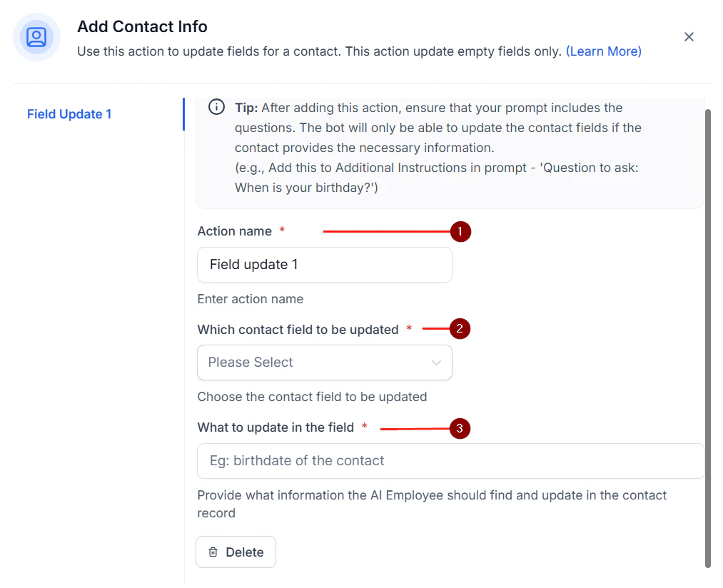Click the red annotation marker numbered 2
Screen dimensions: 723x588
coord(460,329)
